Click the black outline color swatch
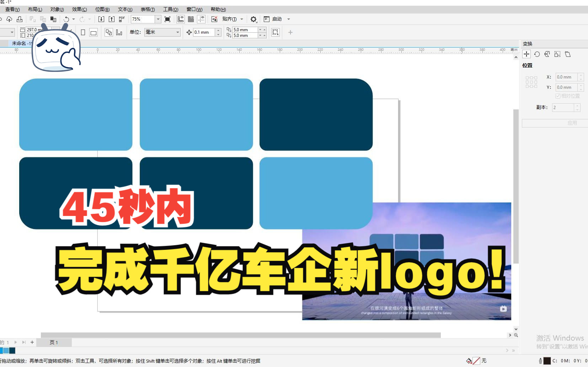Screen dimensions: 588x367 pos(547,361)
